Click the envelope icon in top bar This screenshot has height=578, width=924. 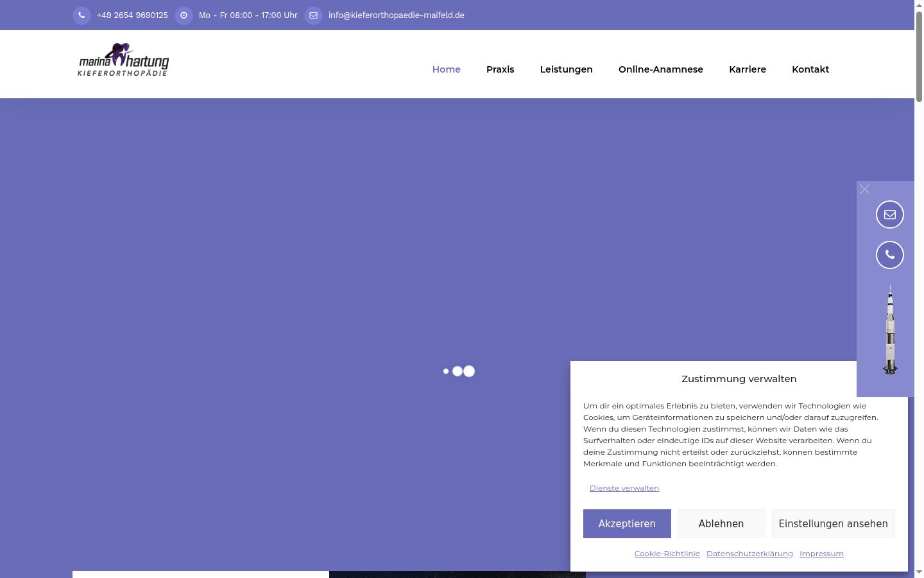(x=313, y=15)
